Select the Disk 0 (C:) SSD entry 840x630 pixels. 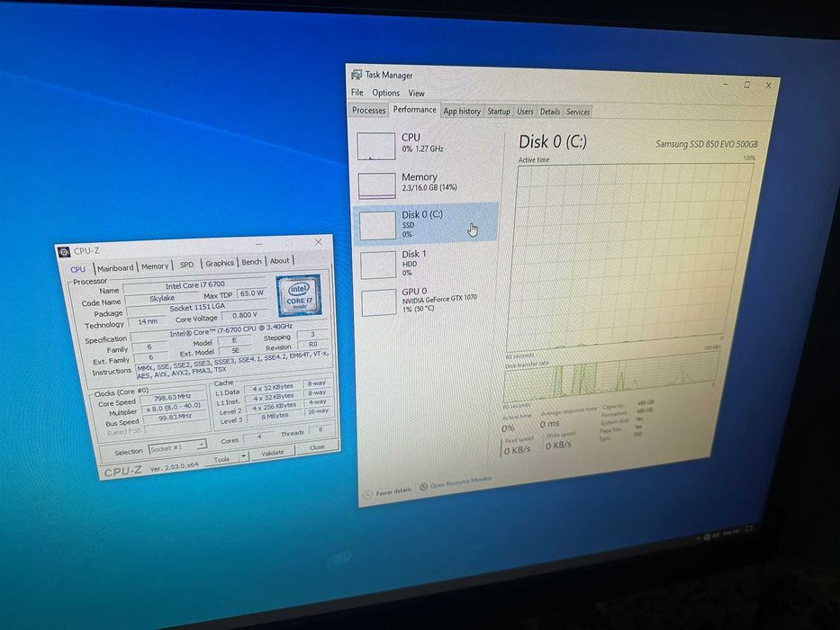(426, 224)
